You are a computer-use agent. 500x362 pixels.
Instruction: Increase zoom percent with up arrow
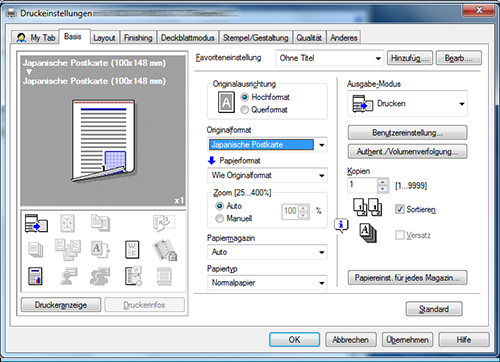coord(303,208)
